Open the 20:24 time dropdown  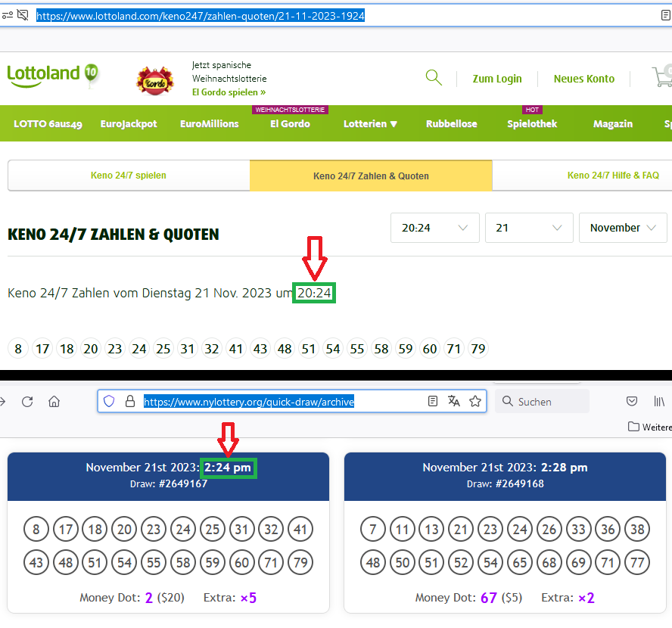(434, 228)
